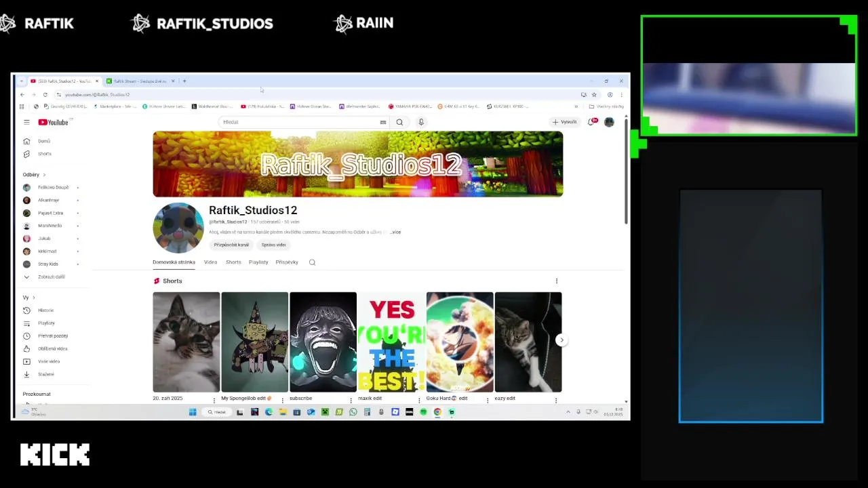Open the 'Goku Hard edit' short
The height and width of the screenshot is (488, 868).
point(460,342)
